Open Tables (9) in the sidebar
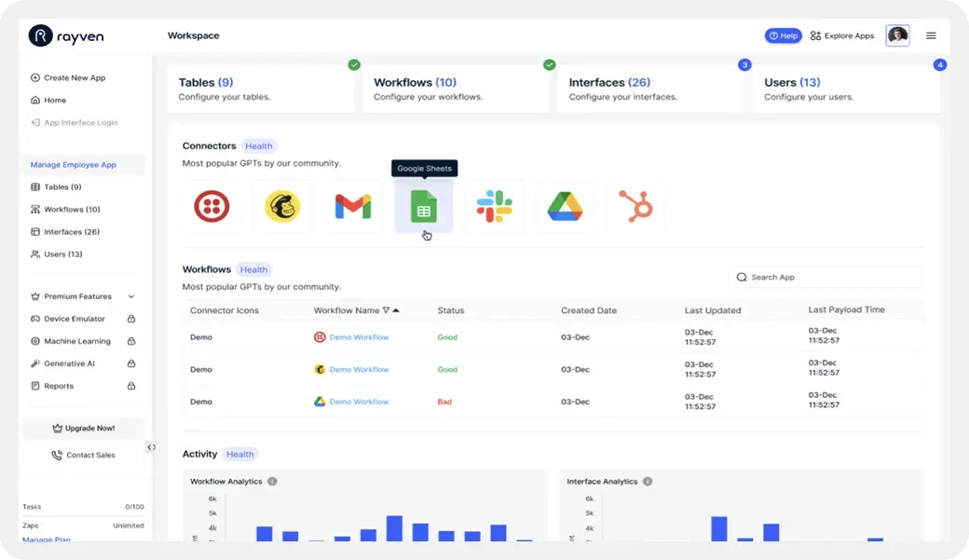Screen dimensions: 969x560 (x=62, y=187)
